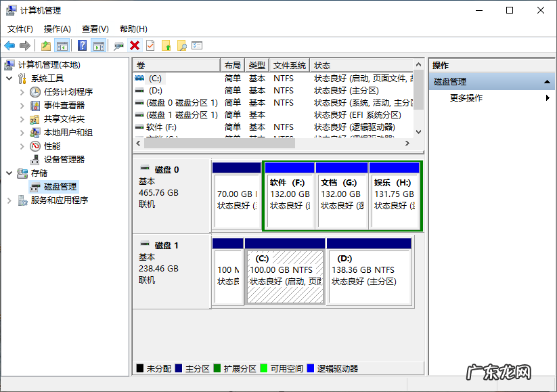Open the 操作(A) menu

(58, 29)
